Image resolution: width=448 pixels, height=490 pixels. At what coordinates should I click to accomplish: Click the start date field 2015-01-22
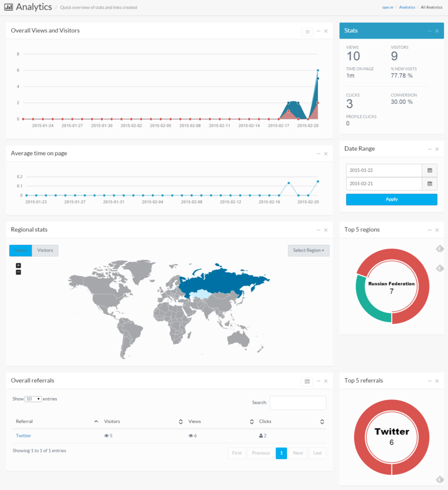384,170
